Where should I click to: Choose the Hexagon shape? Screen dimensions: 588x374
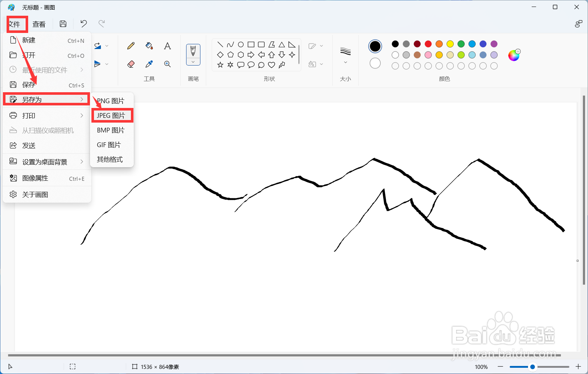tap(241, 55)
